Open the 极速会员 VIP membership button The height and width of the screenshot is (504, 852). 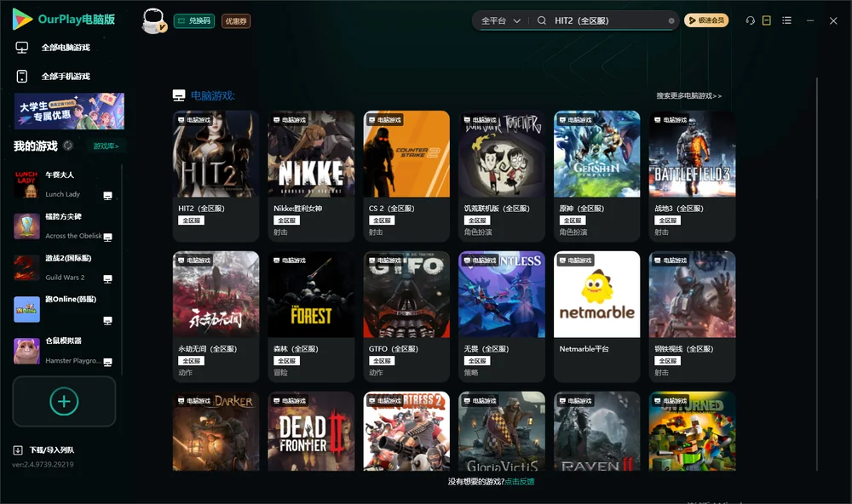pos(705,20)
